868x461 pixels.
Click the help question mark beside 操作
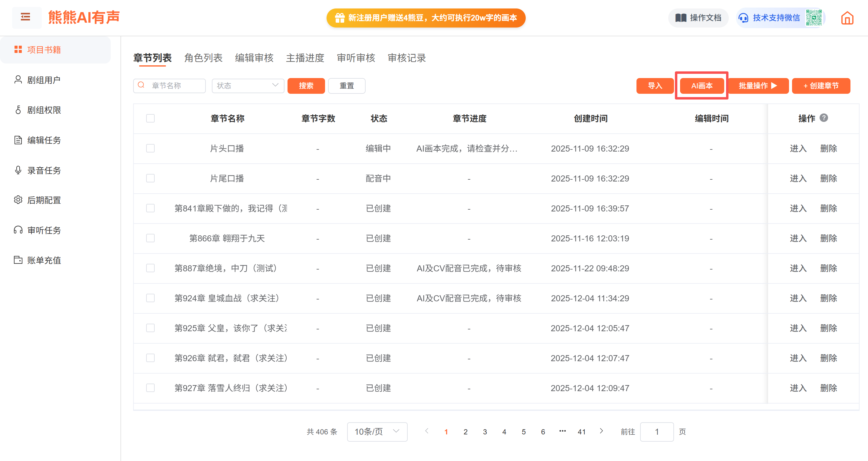[x=824, y=118]
